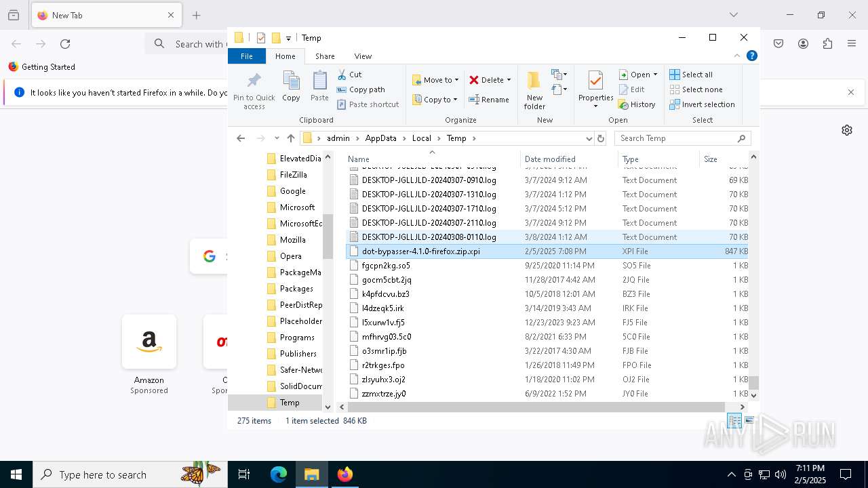Switch to the Share tab
The image size is (868, 488).
click(325, 56)
